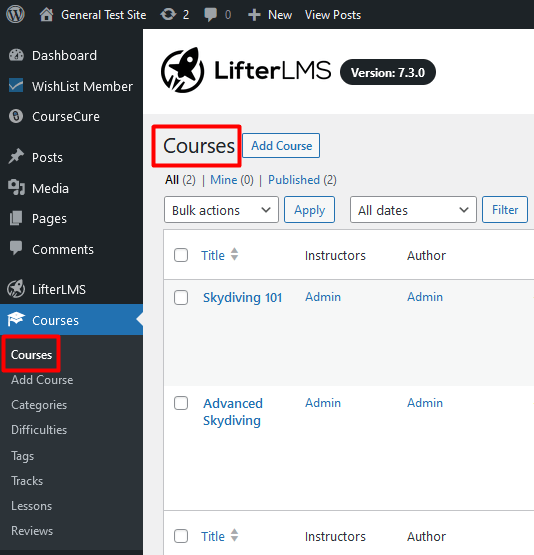This screenshot has width=534, height=555.
Task: Open Dashboard in the sidebar
Action: (x=64, y=56)
